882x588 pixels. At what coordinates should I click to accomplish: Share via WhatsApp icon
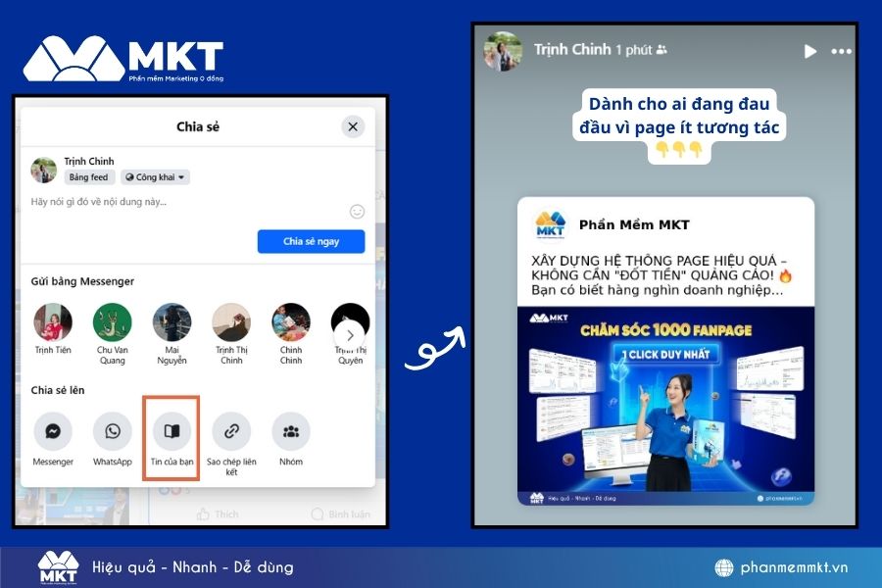coord(113,431)
